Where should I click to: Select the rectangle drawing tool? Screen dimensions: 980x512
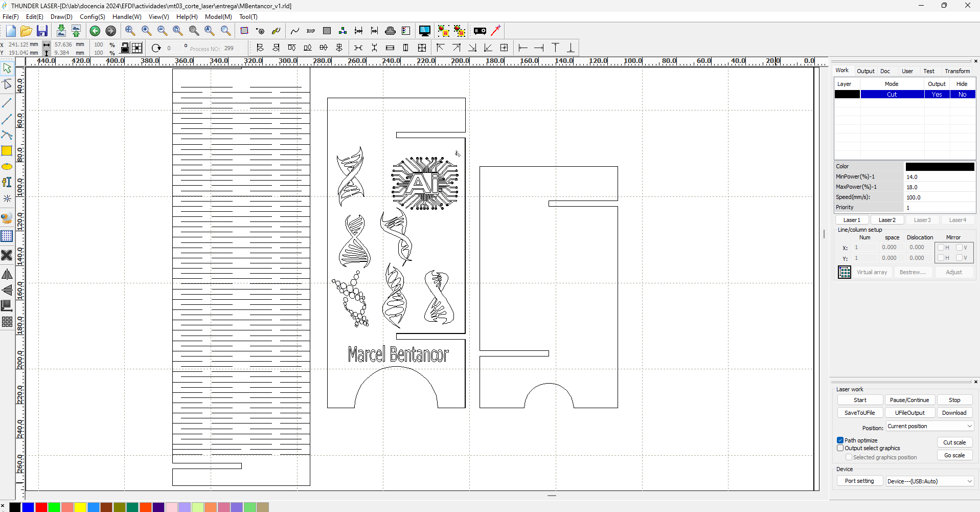7,151
